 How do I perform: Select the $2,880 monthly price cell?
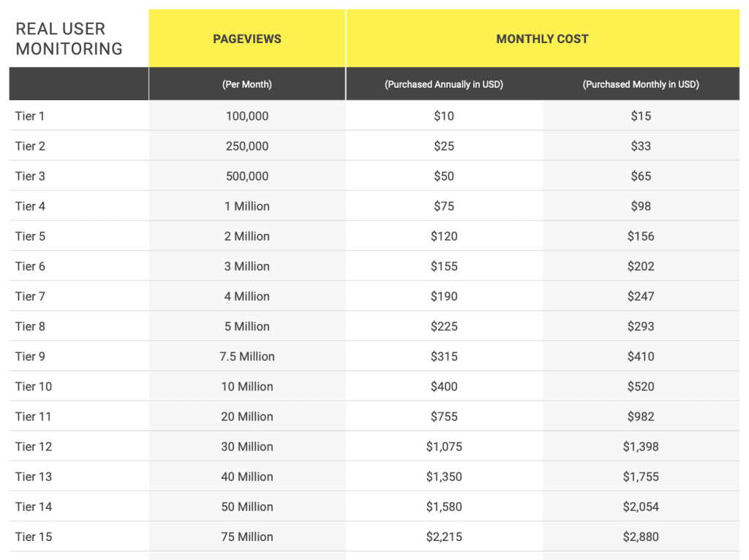coord(641,536)
